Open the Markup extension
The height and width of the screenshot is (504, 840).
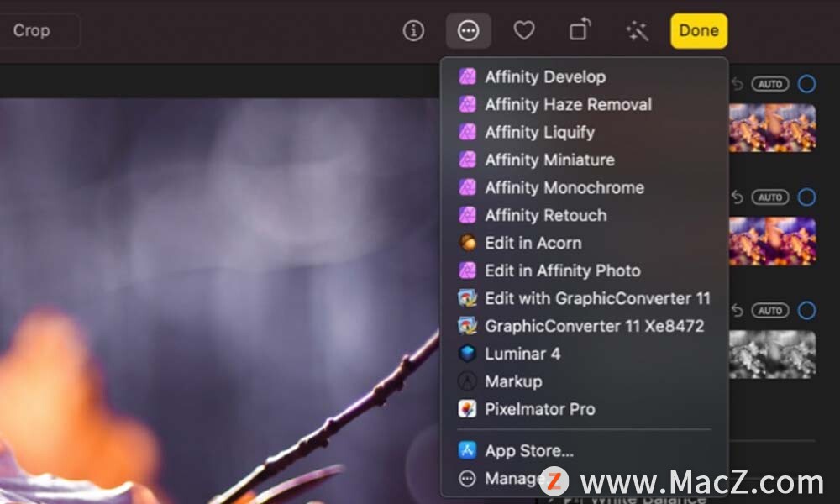pos(584,381)
